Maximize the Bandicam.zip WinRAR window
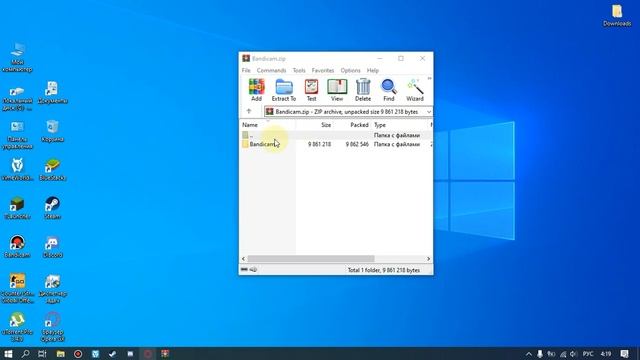The image size is (640, 360). pos(401,58)
